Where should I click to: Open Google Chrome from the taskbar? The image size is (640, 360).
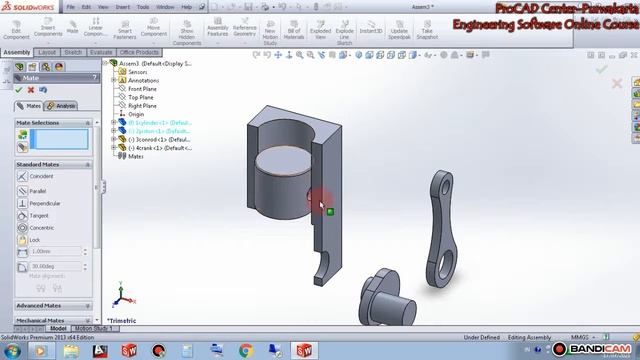[246, 351]
